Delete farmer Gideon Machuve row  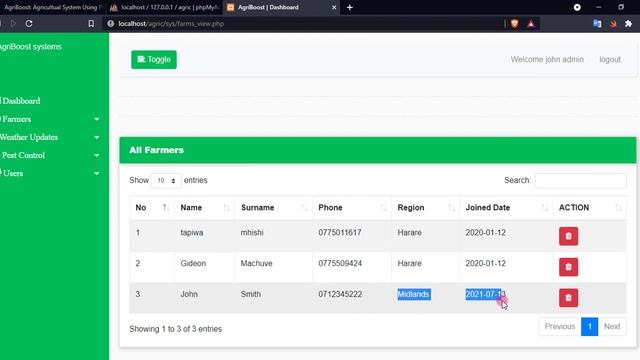tap(568, 267)
